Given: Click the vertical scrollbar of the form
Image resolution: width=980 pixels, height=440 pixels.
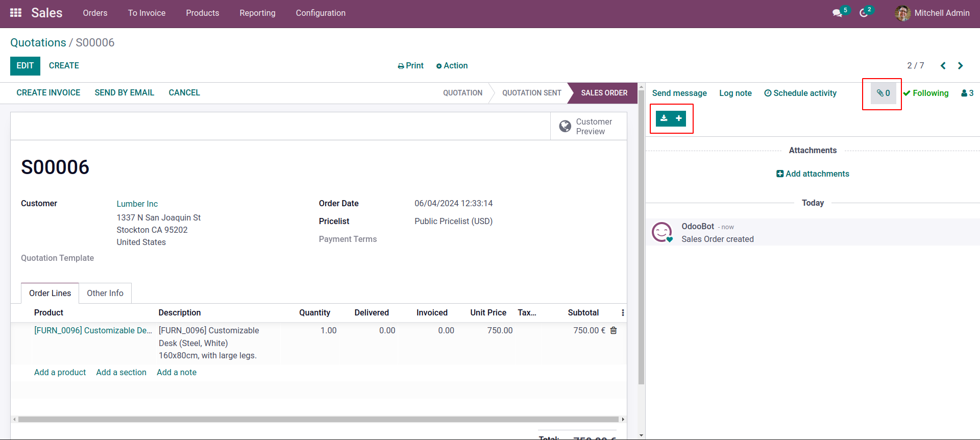Looking at the screenshot, I should click(x=641, y=237).
